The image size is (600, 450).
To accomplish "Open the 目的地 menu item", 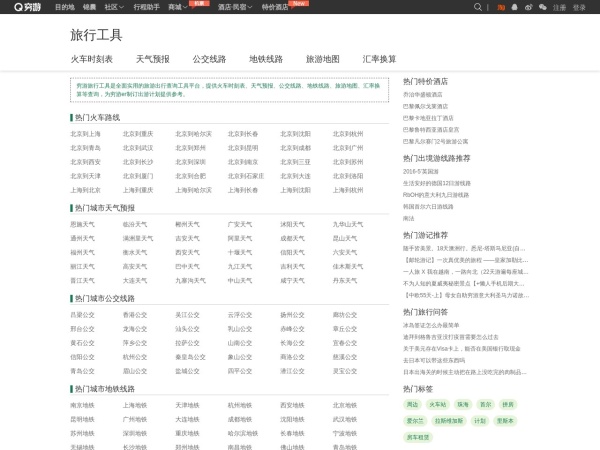I will (64, 6).
